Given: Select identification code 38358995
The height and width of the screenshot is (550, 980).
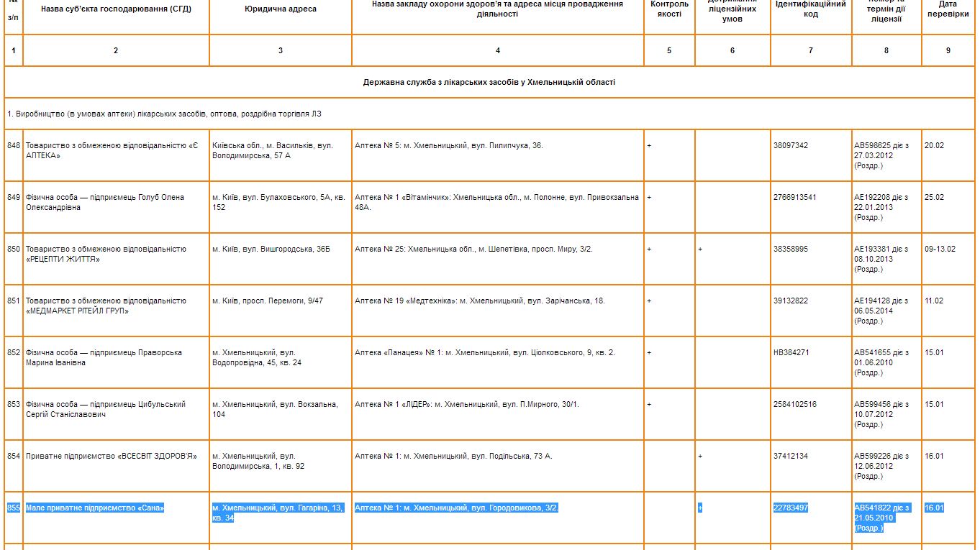Looking at the screenshot, I should (791, 249).
